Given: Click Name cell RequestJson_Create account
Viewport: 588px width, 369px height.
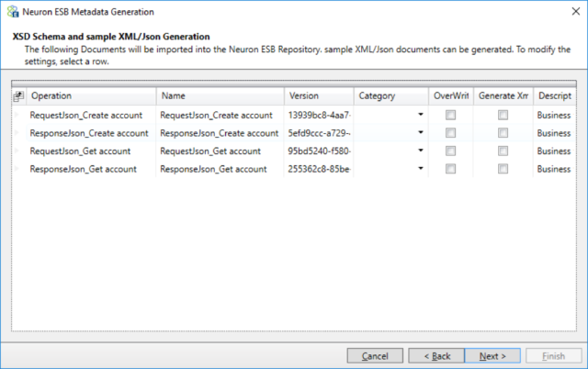Looking at the screenshot, I should (x=220, y=116).
